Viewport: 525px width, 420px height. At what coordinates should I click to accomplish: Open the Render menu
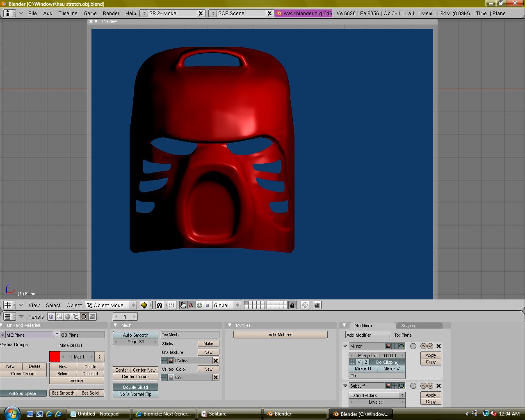[x=111, y=13]
